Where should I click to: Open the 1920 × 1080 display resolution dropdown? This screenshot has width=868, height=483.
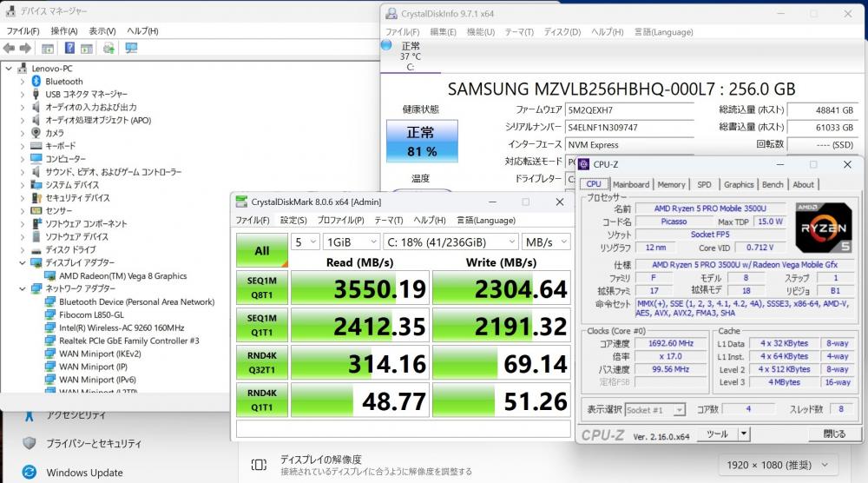point(778,466)
